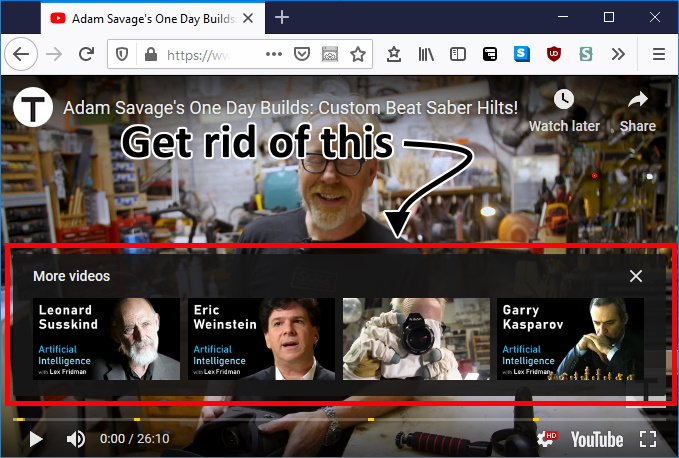Open Garry Kasparov video thumbnail
The image size is (679, 458).
[x=570, y=339]
